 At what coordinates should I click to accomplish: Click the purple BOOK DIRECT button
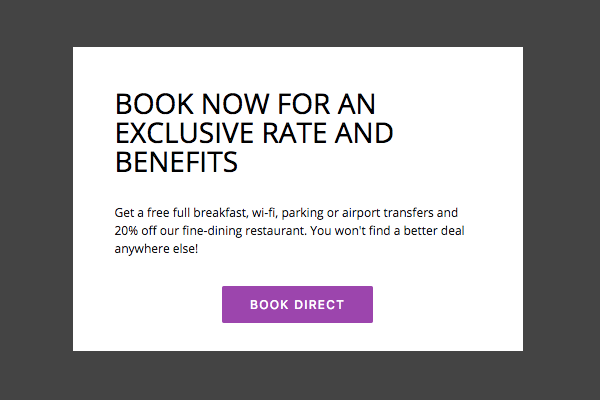click(x=297, y=304)
